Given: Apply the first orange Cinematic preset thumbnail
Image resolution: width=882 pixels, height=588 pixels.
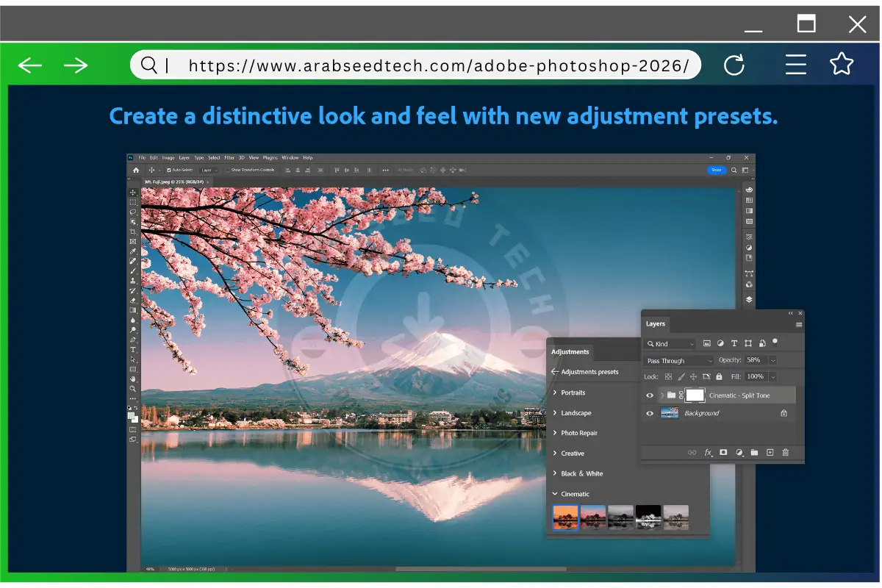Looking at the screenshot, I should 565,516.
